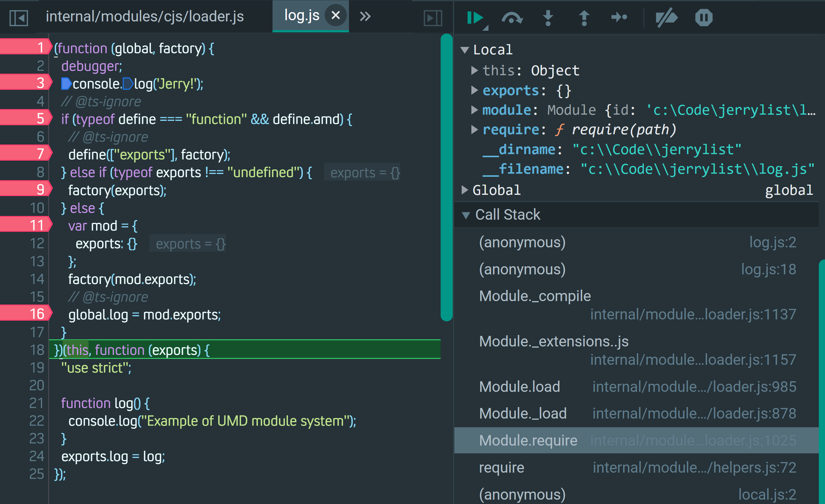Viewport: 825px width, 504px height.
Task: Resume script execution with play button
Action: [x=474, y=18]
